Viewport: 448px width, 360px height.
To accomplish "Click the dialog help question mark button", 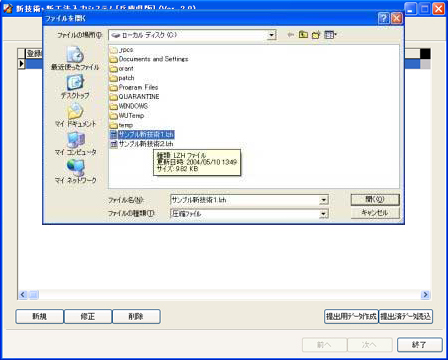I will click(384, 18).
